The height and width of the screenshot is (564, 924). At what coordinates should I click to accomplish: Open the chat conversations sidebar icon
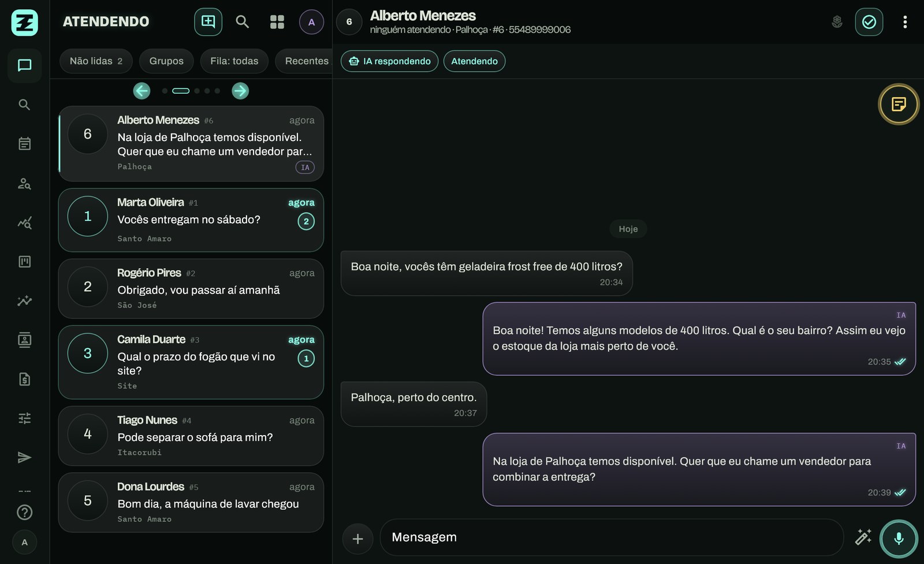[24, 65]
